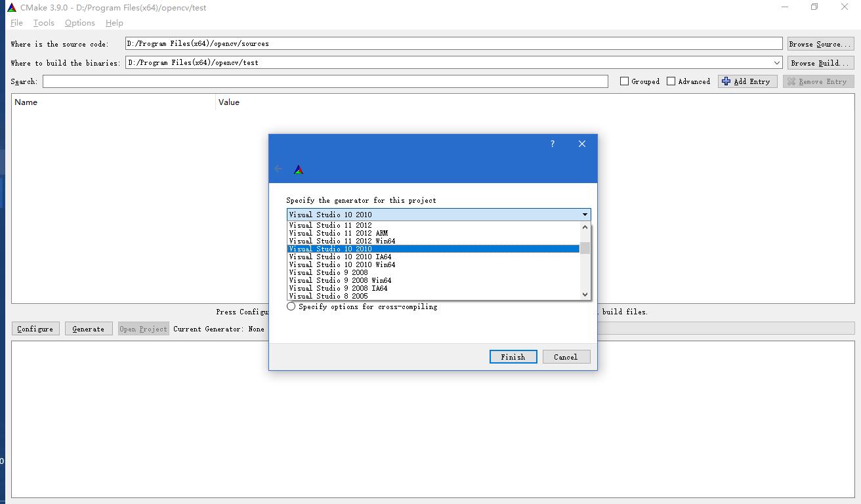Click scroll down arrow in generator list
This screenshot has width=861, height=504.
click(x=585, y=295)
